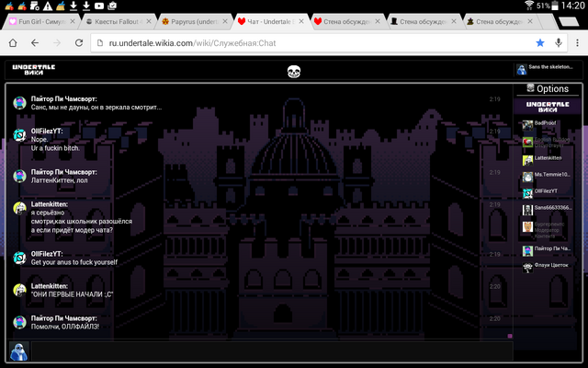Viewport: 588px width, 368px height.
Task: Click the chat scrollbar thumb
Action: point(510,336)
